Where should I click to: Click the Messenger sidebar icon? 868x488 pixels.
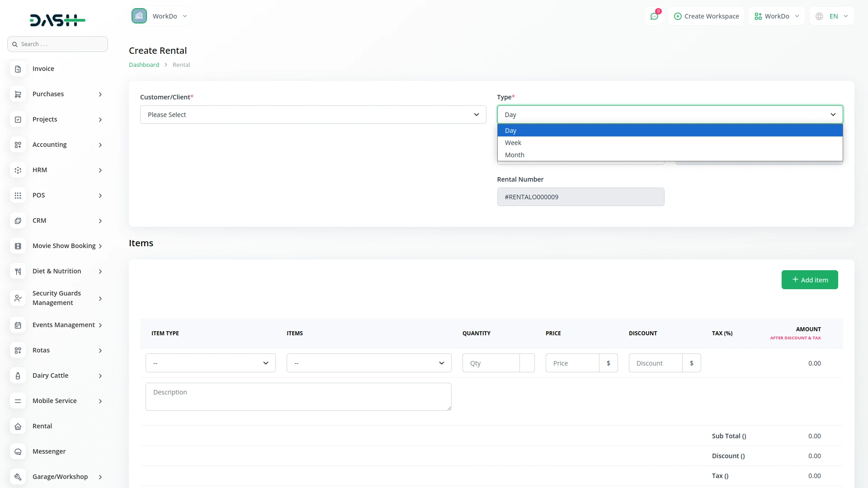point(18,452)
